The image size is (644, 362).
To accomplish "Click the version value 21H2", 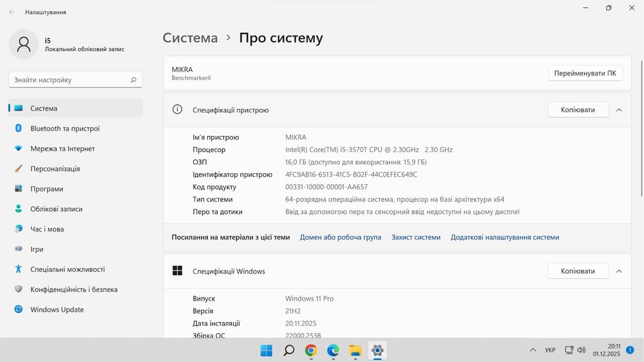I will (x=293, y=310).
